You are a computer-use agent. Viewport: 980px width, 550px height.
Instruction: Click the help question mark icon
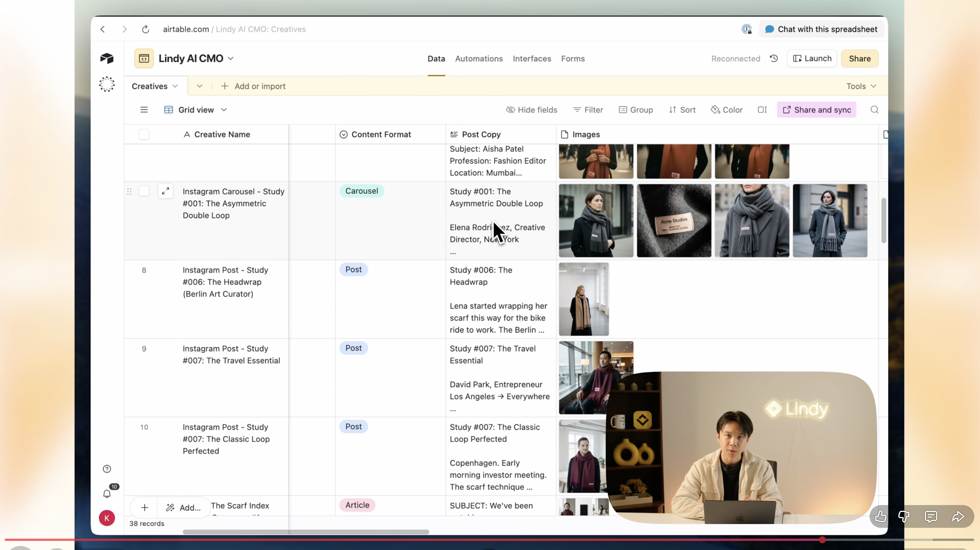(107, 469)
